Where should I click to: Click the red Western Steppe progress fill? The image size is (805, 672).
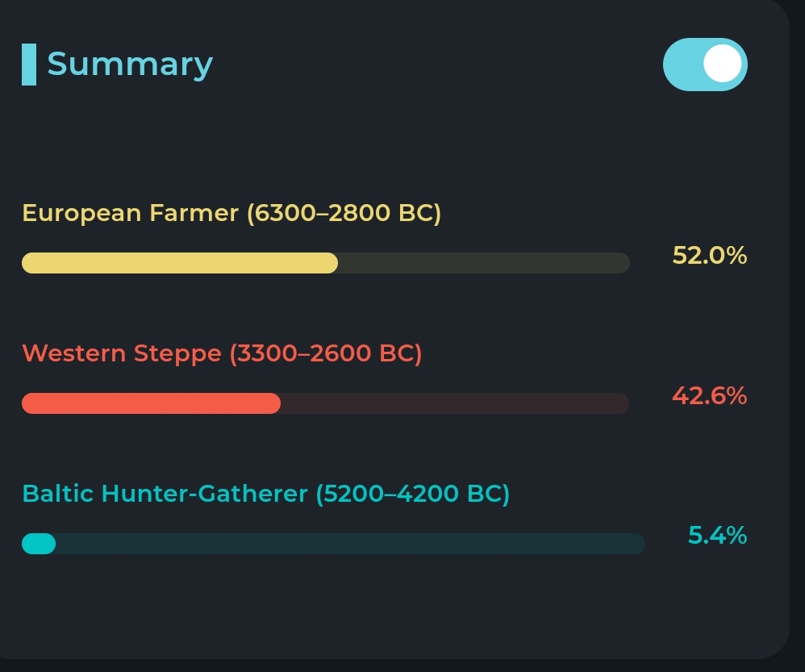click(x=151, y=403)
